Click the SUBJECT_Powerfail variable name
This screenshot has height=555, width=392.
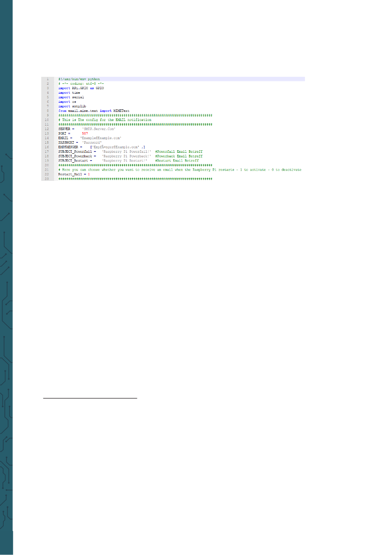click(75, 152)
